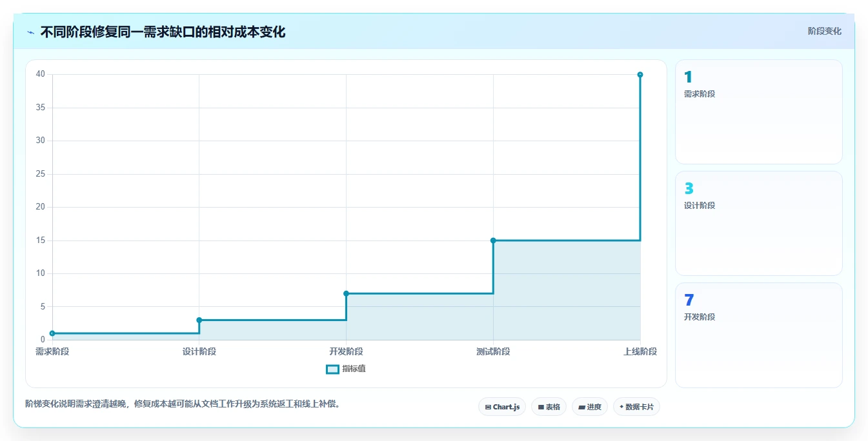This screenshot has height=441, width=868.
Task: Select the 需求阶段 data point on the chart
Action: (x=52, y=333)
